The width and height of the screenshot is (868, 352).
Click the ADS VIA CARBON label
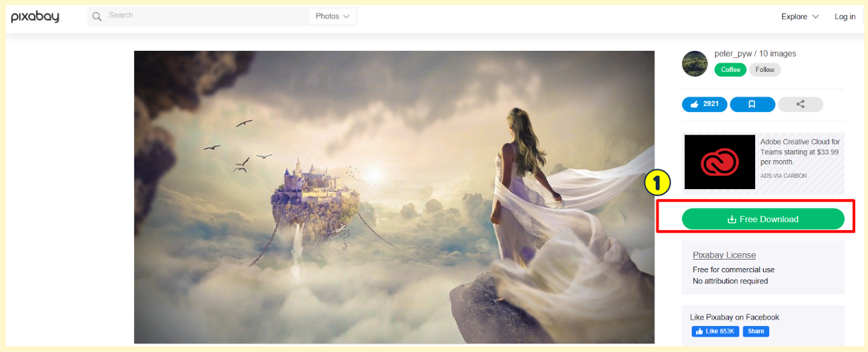pyautogui.click(x=783, y=176)
